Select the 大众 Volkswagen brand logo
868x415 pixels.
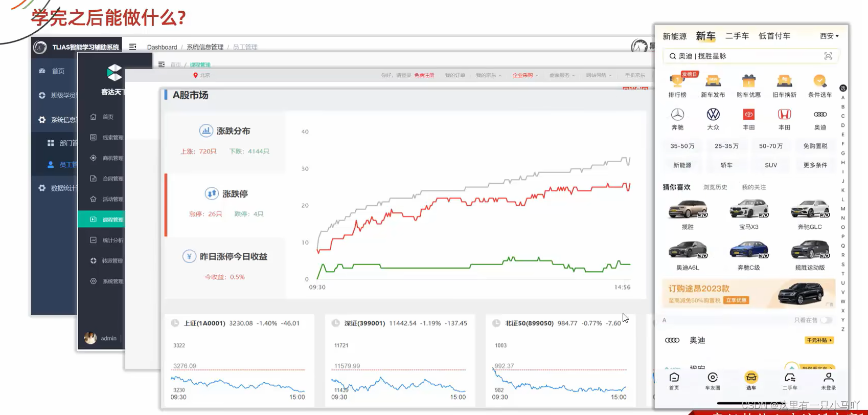(713, 114)
